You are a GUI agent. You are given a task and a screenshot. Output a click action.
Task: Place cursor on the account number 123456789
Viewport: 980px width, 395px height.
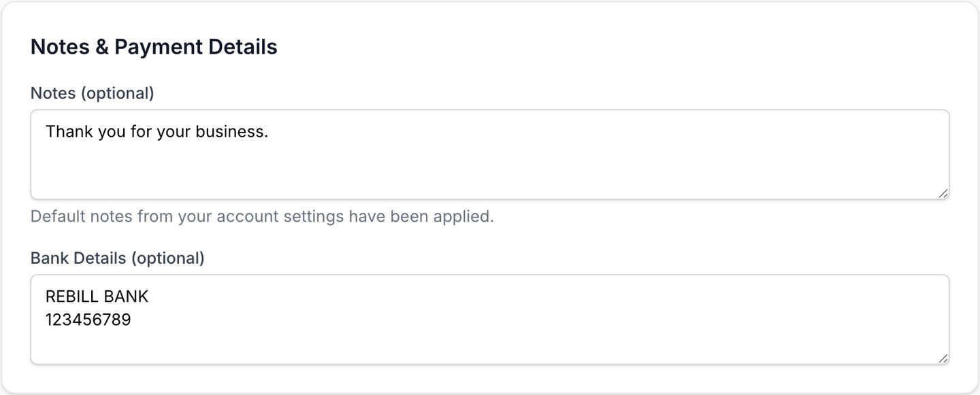click(x=88, y=319)
